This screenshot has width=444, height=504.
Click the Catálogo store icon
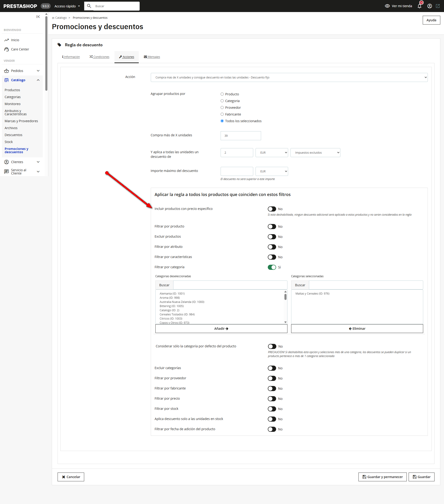[x=7, y=80]
